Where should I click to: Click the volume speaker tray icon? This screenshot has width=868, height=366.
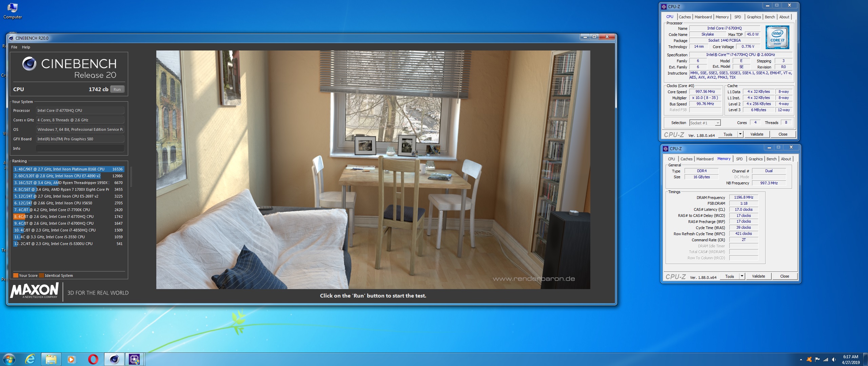click(834, 360)
